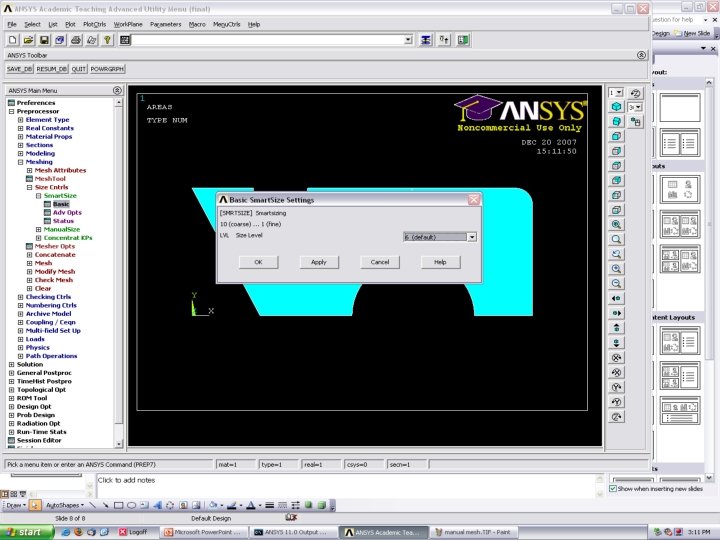Pan the model up

pos(617,328)
